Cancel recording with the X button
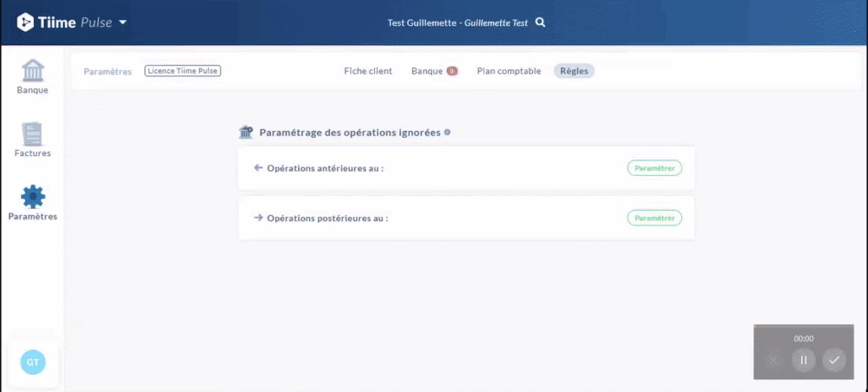Image resolution: width=868 pixels, height=392 pixels. (x=773, y=361)
